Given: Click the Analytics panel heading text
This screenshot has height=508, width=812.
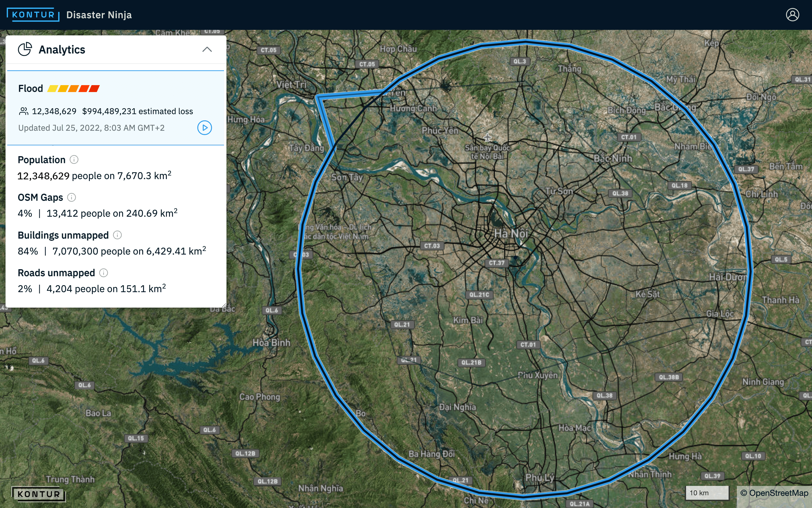Looking at the screenshot, I should coord(62,49).
